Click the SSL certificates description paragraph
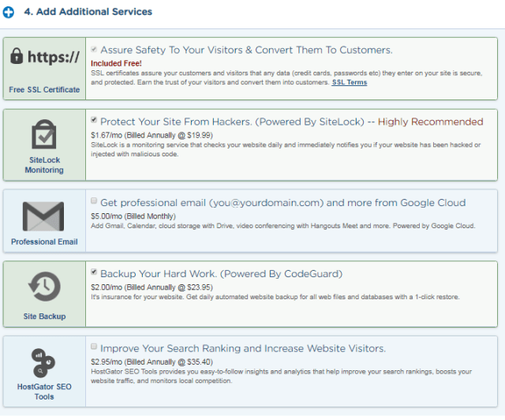This screenshot has width=505, height=420. pos(286,77)
